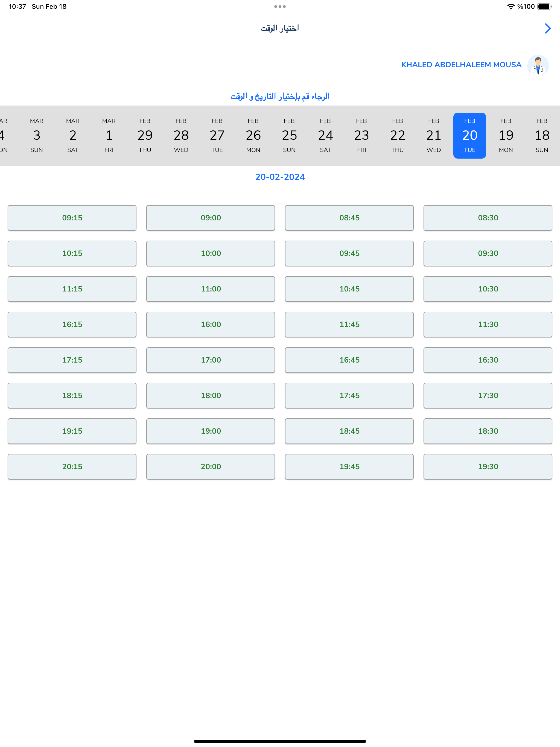Choose 18:45 evening slot
Viewport: 560px width, 747px height.
point(349,431)
